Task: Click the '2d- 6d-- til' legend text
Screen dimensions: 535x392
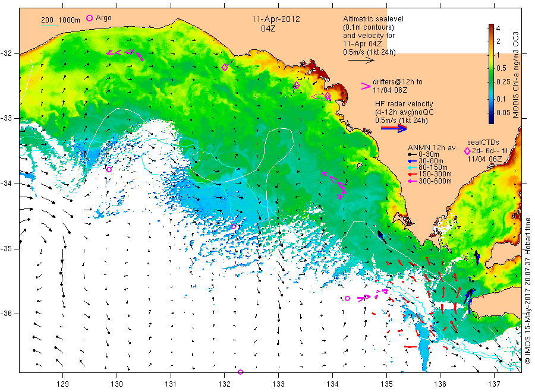Action: [x=490, y=151]
